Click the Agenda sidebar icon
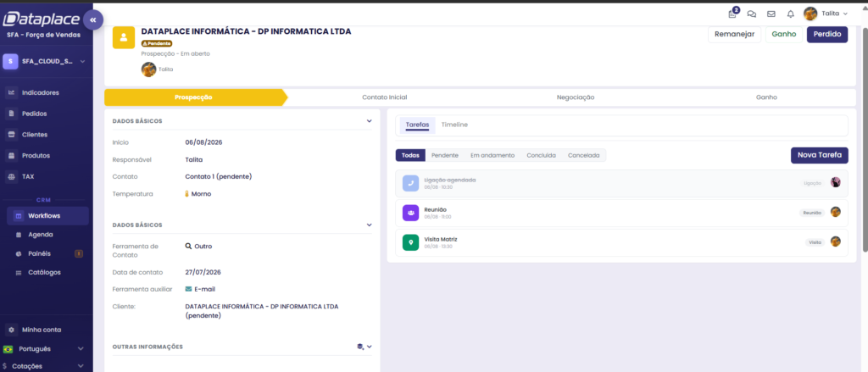Screen dimensions: 868x372 (x=19, y=235)
